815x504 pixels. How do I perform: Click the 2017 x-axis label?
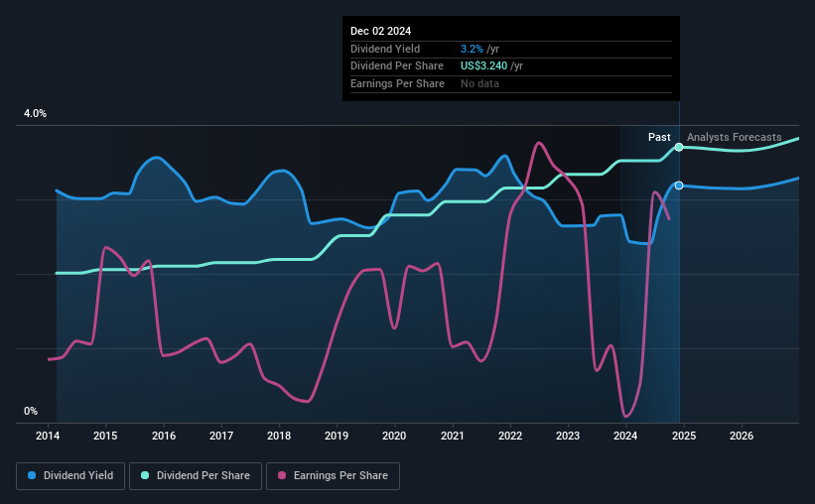pyautogui.click(x=221, y=436)
